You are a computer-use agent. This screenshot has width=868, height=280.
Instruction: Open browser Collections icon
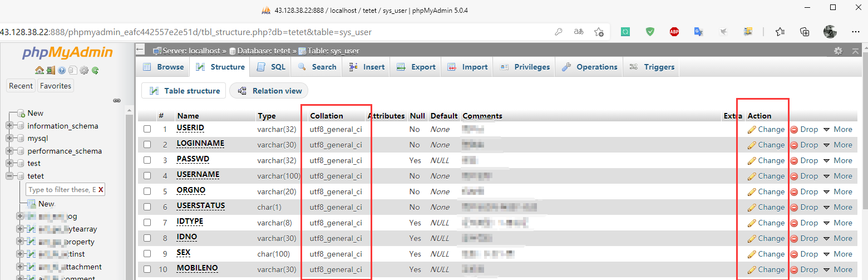[x=805, y=32]
